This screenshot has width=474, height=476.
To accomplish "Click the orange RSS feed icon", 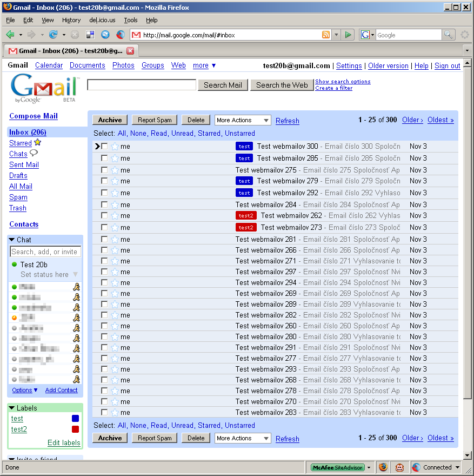I will [326, 35].
